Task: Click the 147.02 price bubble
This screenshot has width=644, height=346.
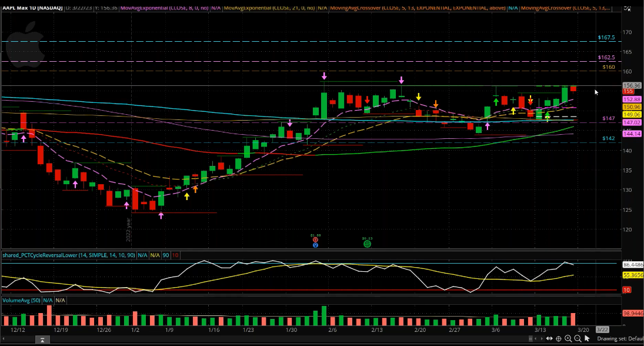Action: click(x=632, y=122)
